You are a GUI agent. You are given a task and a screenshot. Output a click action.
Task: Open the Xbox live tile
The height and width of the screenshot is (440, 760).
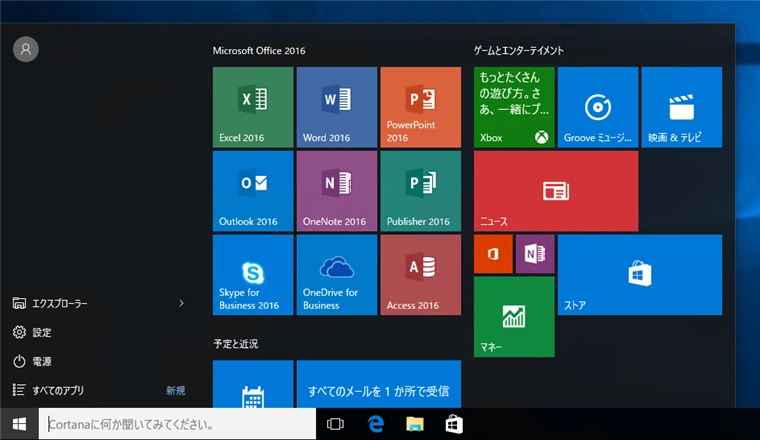coord(514,107)
